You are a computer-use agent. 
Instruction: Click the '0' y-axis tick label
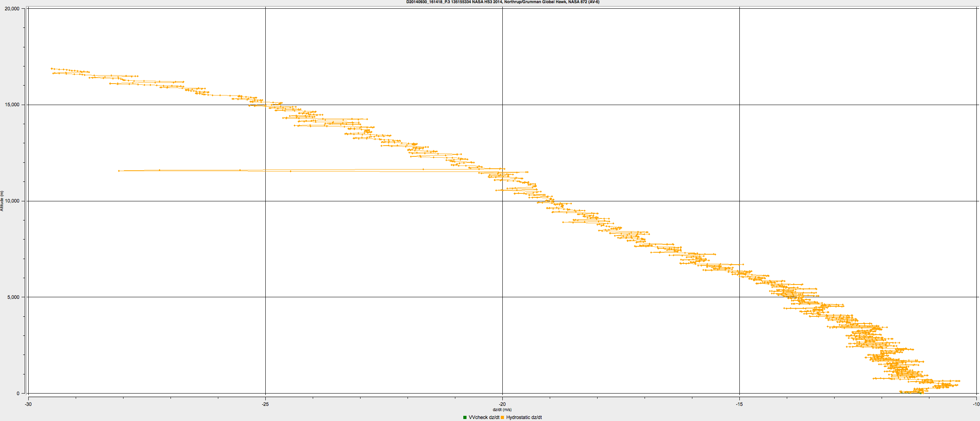click(x=18, y=394)
